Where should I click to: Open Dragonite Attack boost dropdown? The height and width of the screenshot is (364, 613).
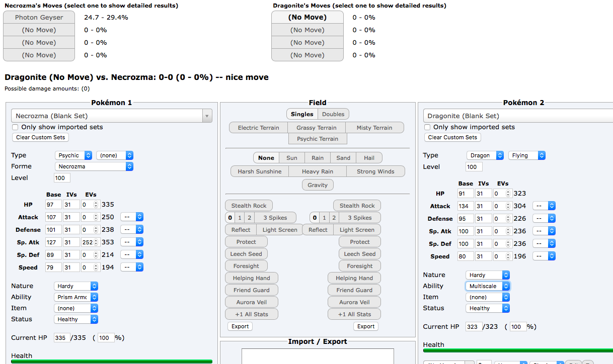(x=544, y=206)
